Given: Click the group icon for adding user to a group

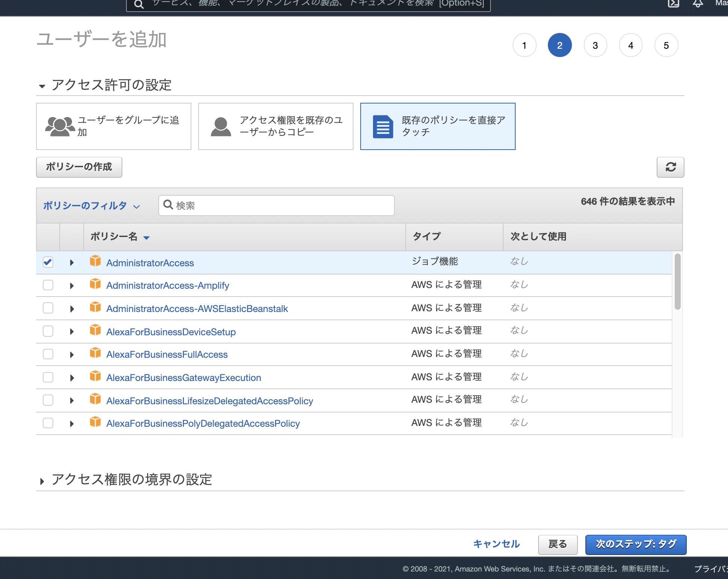Looking at the screenshot, I should click(x=59, y=126).
